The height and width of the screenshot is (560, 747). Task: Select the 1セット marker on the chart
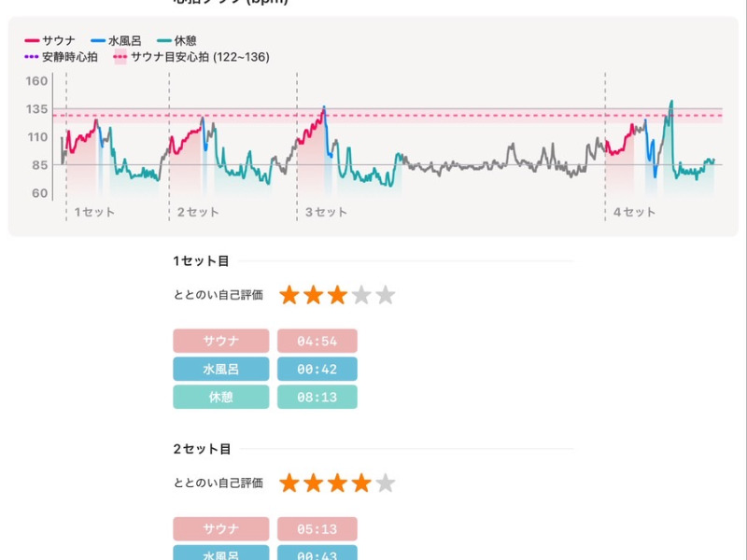(94, 212)
